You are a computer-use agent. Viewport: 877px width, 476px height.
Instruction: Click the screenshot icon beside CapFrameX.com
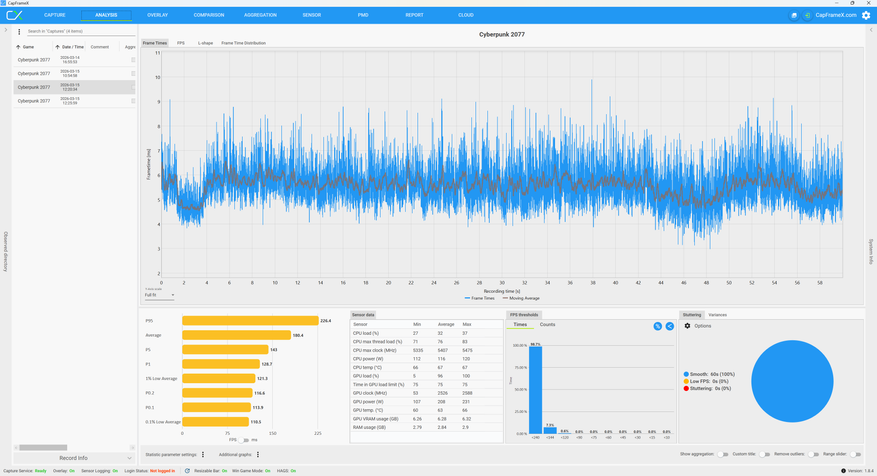[x=795, y=15]
